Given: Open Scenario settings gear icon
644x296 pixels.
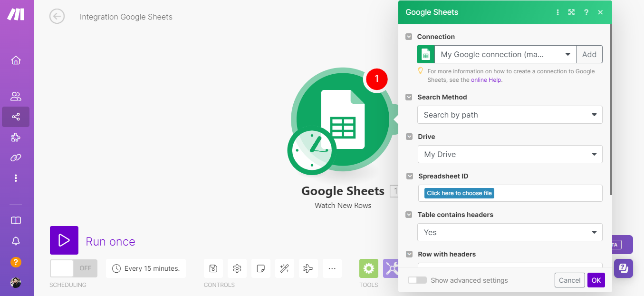Looking at the screenshot, I should coord(237,268).
